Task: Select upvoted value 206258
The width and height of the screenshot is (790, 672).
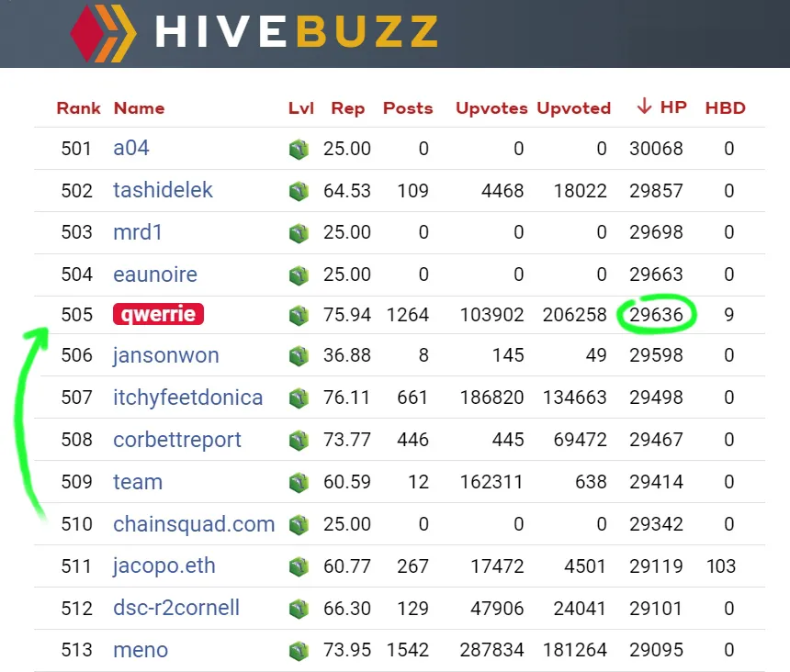Action: 574,315
